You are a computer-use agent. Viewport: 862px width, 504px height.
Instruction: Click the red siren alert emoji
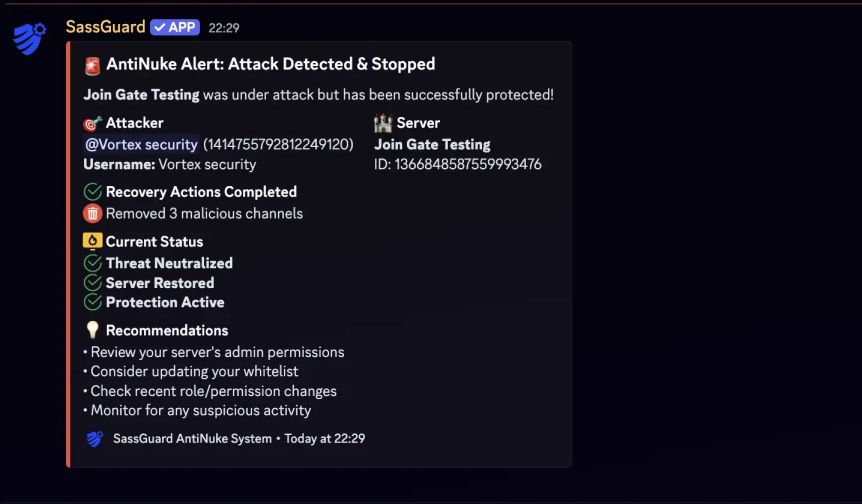[93, 65]
